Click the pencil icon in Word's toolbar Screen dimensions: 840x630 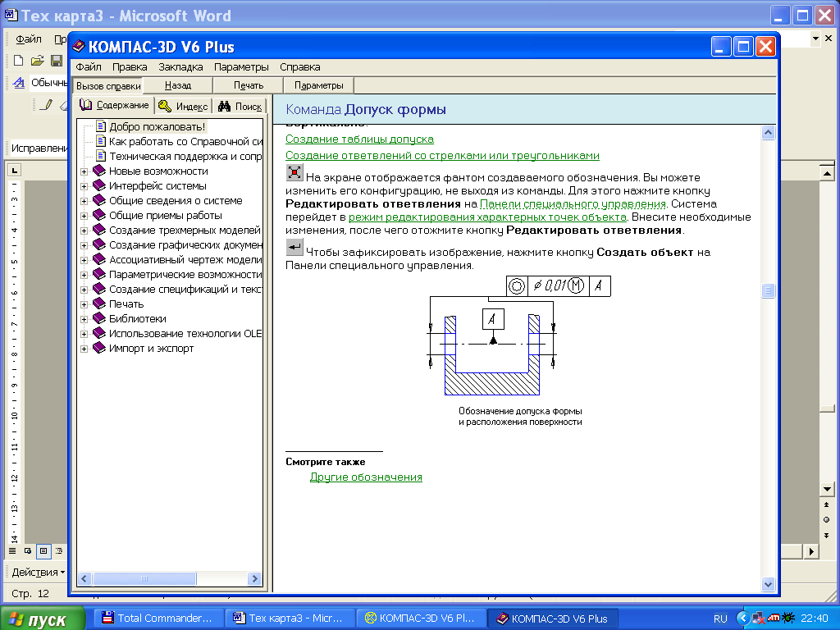tap(47, 104)
